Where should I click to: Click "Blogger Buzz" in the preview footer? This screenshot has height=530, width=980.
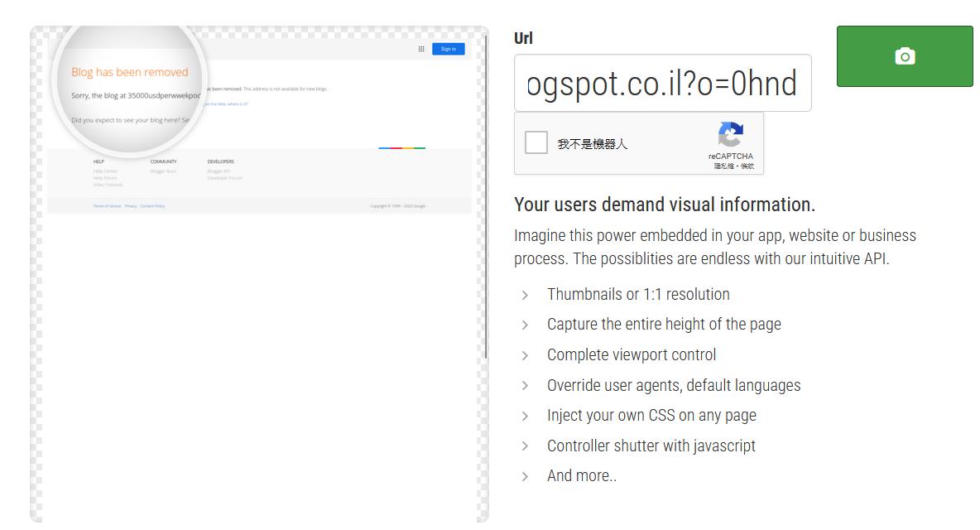click(163, 171)
